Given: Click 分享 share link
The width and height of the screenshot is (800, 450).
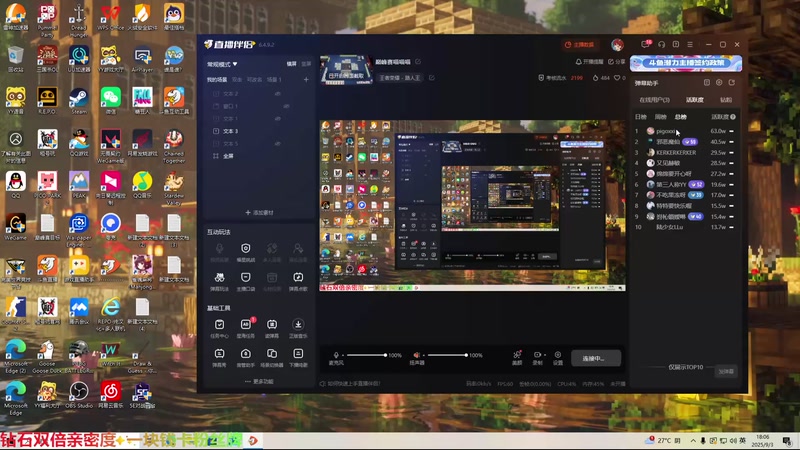Looking at the screenshot, I should click(x=616, y=62).
